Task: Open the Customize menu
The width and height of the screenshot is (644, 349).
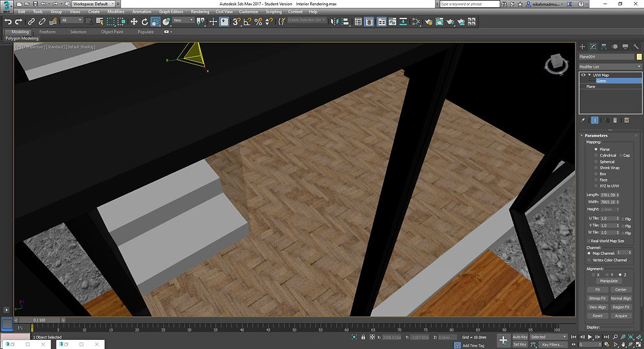Action: pos(248,12)
